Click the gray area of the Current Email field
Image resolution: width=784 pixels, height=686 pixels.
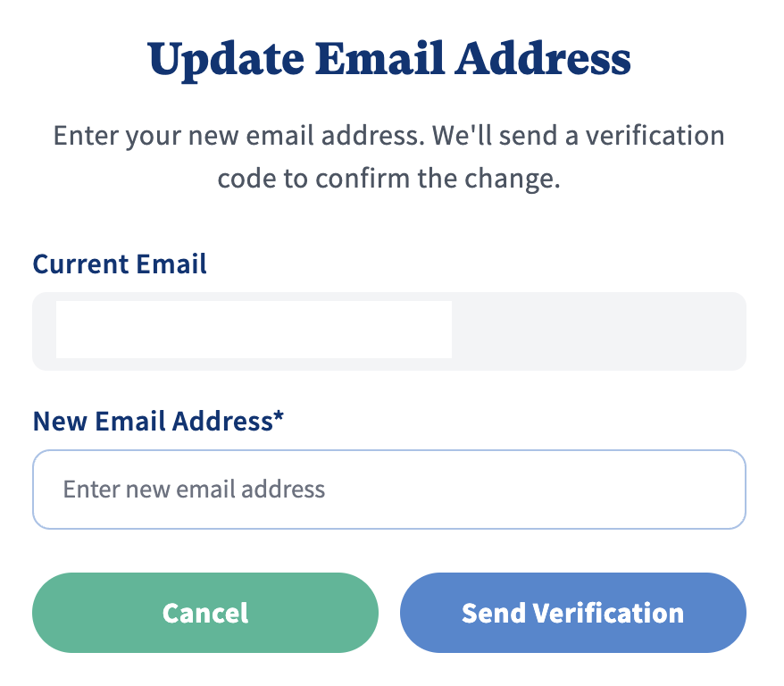[x=598, y=331]
